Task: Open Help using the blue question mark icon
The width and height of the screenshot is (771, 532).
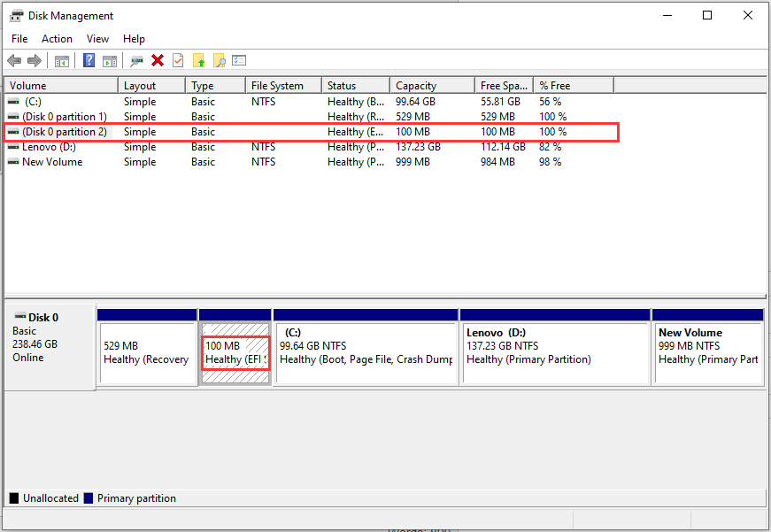Action: (89, 60)
